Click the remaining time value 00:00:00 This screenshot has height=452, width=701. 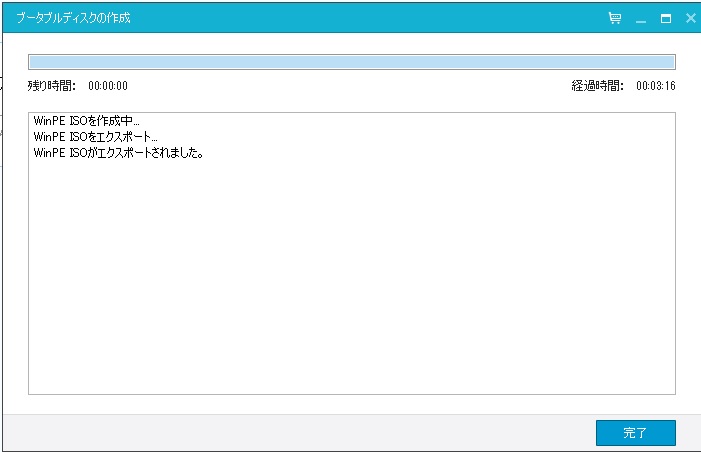point(108,86)
